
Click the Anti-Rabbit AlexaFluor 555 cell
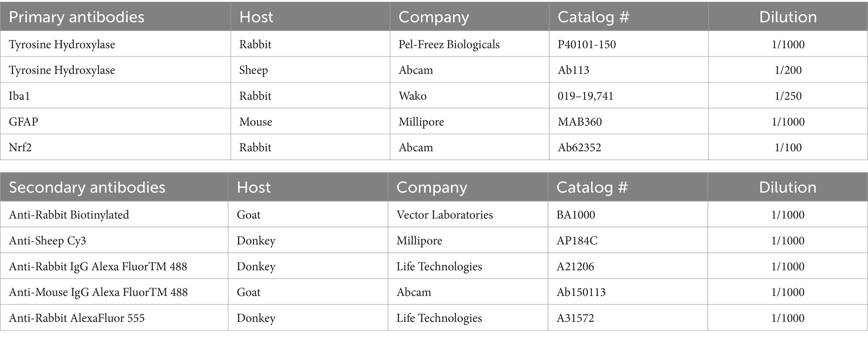click(77, 318)
